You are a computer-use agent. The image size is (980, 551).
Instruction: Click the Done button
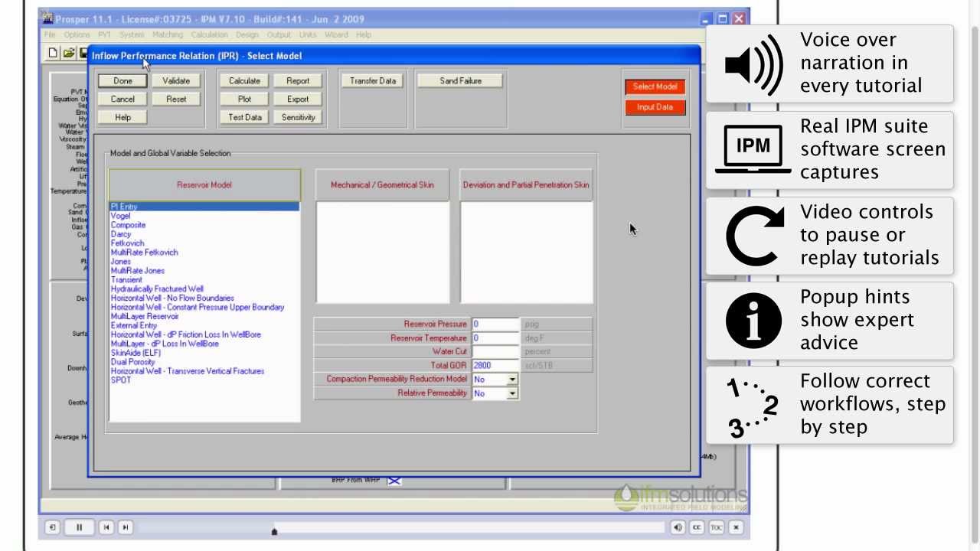click(x=122, y=80)
